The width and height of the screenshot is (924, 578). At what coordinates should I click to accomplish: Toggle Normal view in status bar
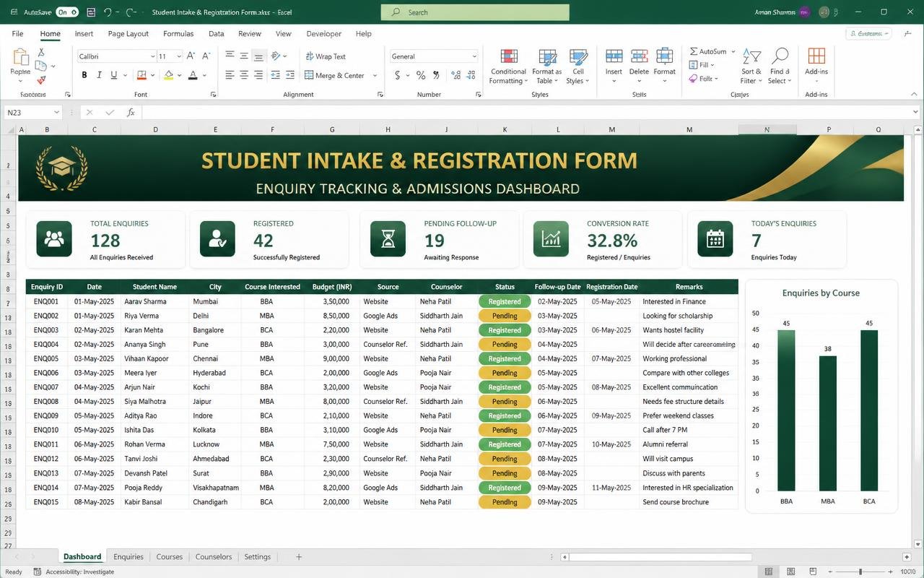[x=769, y=571]
